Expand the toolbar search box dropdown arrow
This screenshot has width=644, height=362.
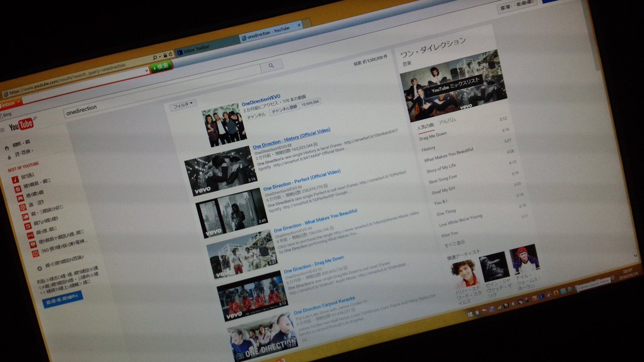pos(147,70)
